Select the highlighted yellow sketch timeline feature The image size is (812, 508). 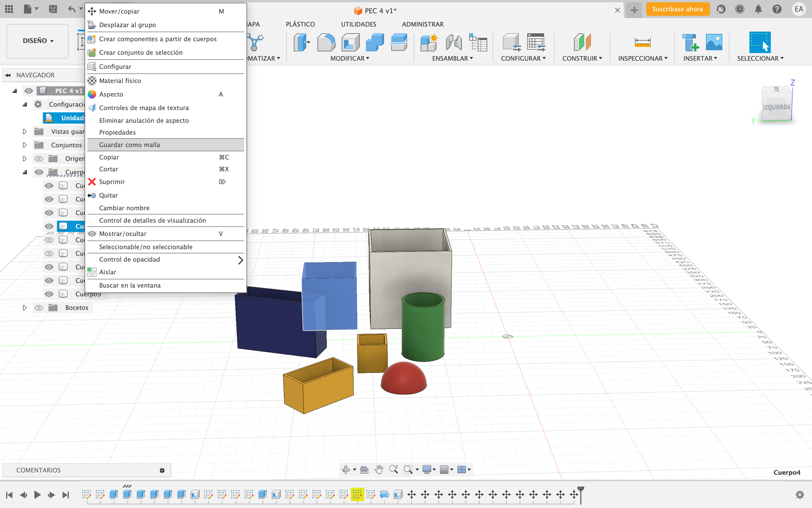pos(357,494)
